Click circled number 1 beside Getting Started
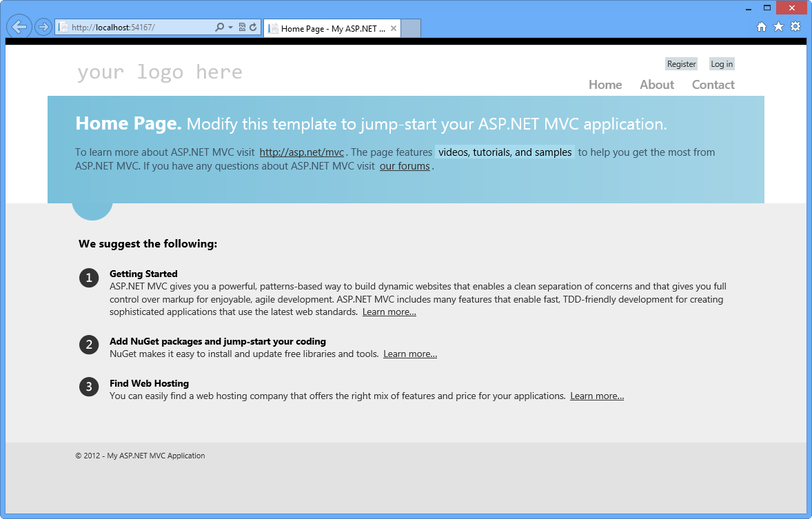This screenshot has width=812, height=519. coord(89,278)
